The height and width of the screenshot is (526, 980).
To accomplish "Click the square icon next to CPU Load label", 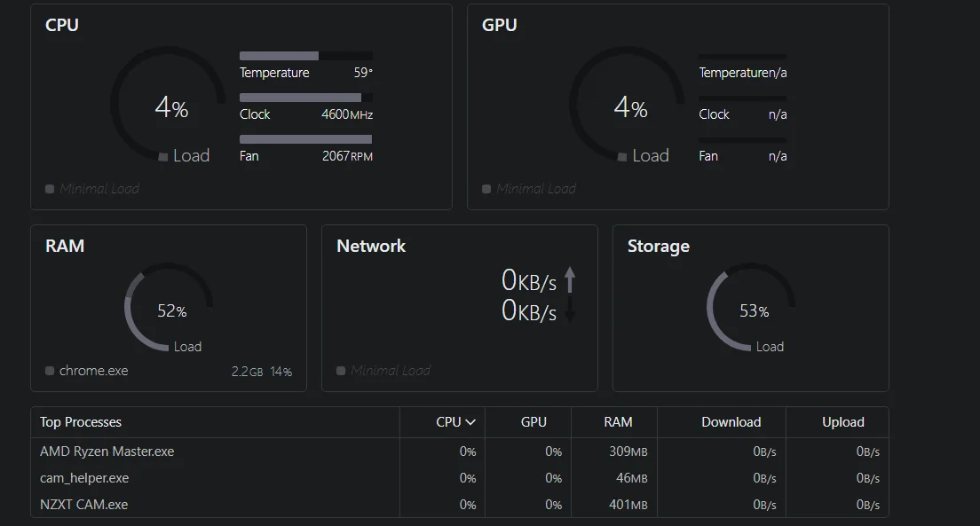I will (163, 157).
